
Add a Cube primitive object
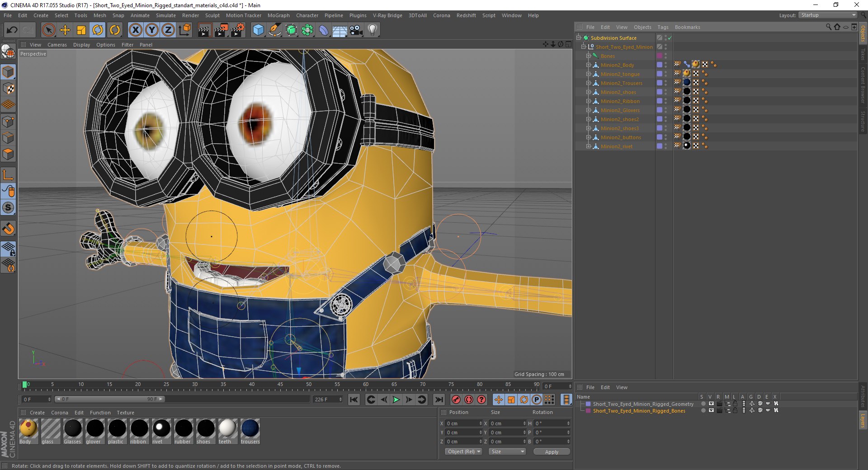pyautogui.click(x=258, y=30)
